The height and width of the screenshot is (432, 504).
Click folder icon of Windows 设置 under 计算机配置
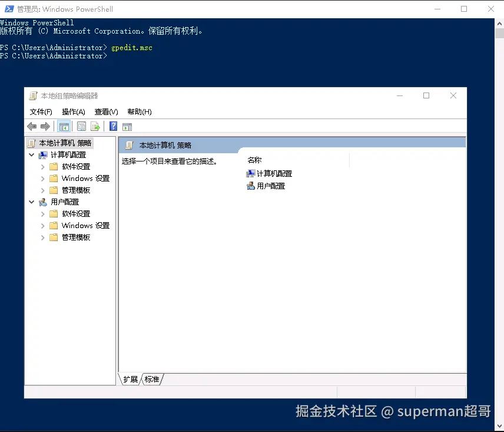(x=54, y=178)
